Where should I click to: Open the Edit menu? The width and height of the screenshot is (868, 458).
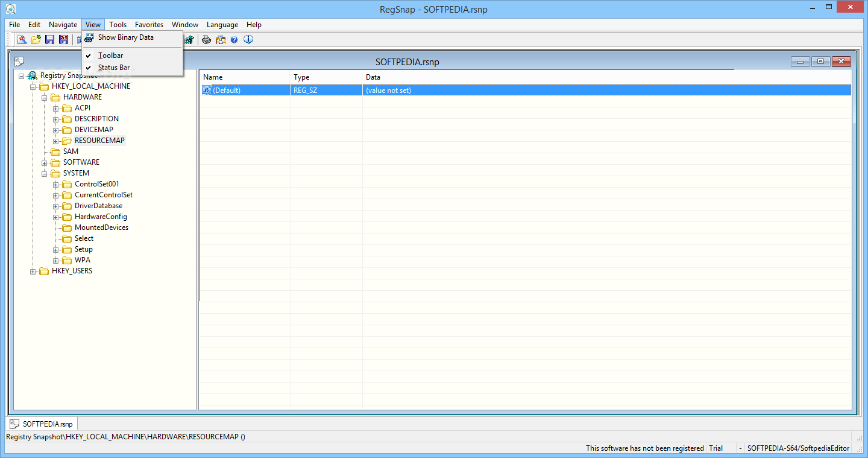point(34,25)
